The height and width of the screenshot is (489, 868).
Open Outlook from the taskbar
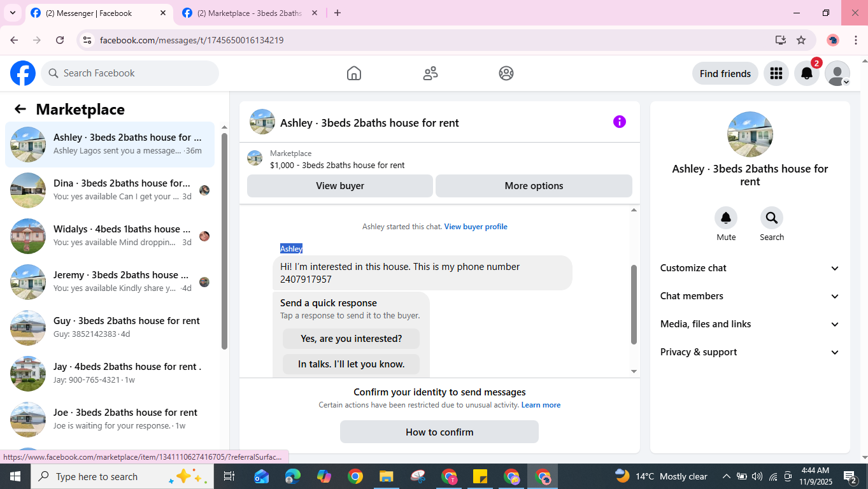(261, 476)
